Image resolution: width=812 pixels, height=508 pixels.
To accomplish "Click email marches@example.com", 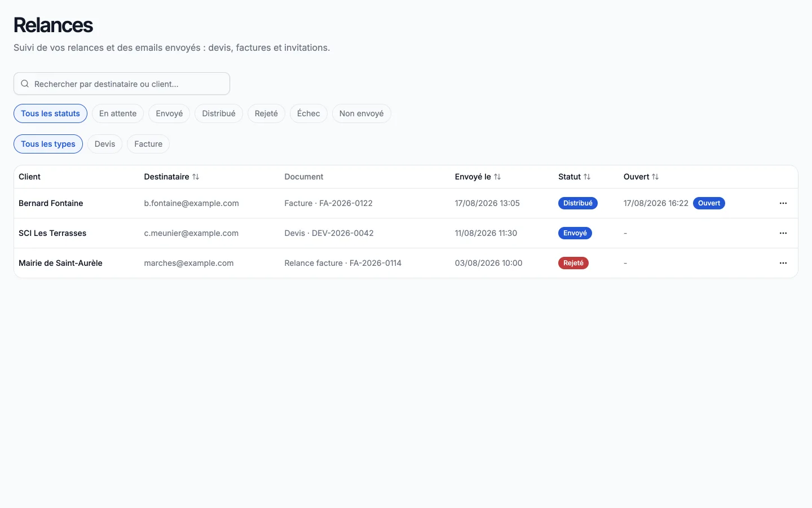I will pyautogui.click(x=189, y=263).
